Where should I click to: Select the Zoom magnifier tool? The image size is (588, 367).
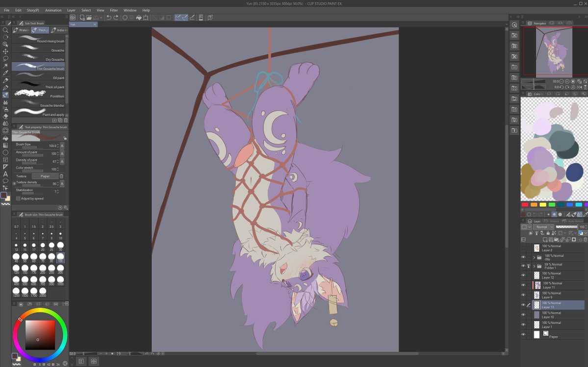click(5, 30)
